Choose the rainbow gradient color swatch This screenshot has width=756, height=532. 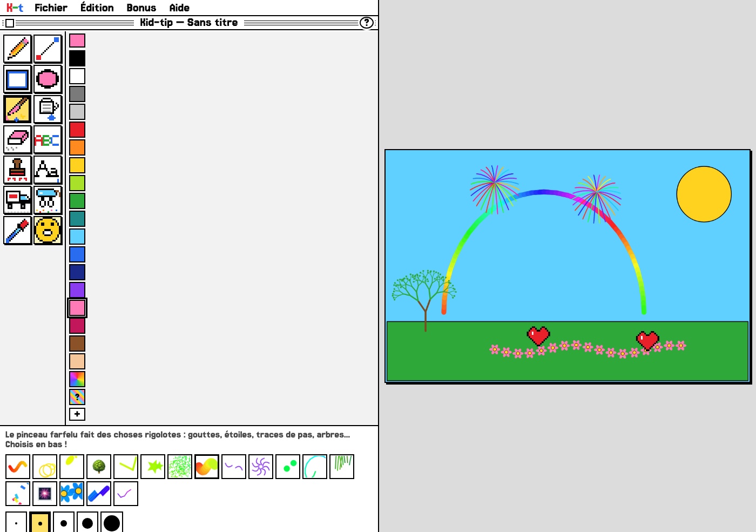pos(77,379)
